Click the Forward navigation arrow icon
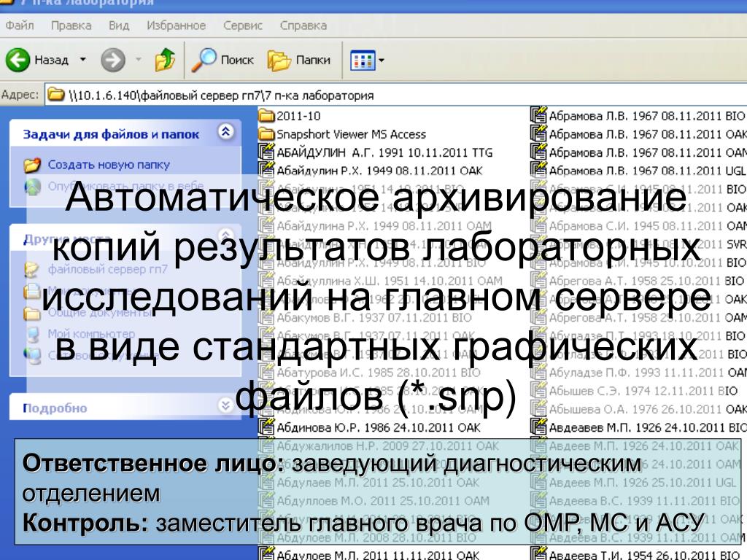 pyautogui.click(x=113, y=61)
